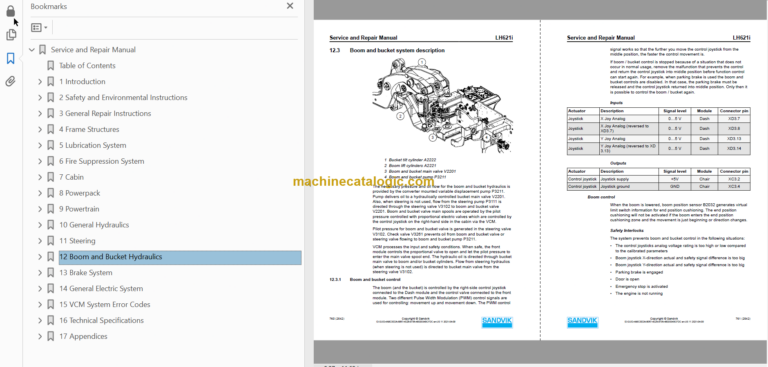Expand the 11 Steering bookmark
768x367 pixels.
40,241
